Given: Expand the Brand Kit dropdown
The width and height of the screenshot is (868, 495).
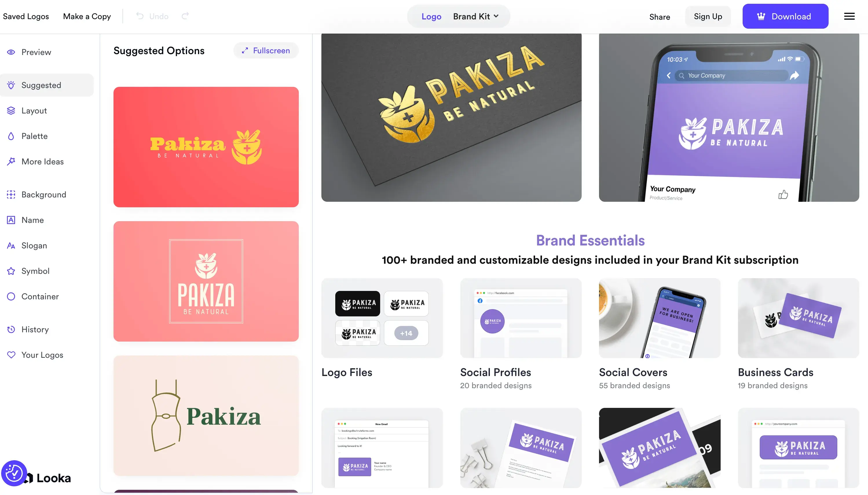Looking at the screenshot, I should pyautogui.click(x=476, y=16).
